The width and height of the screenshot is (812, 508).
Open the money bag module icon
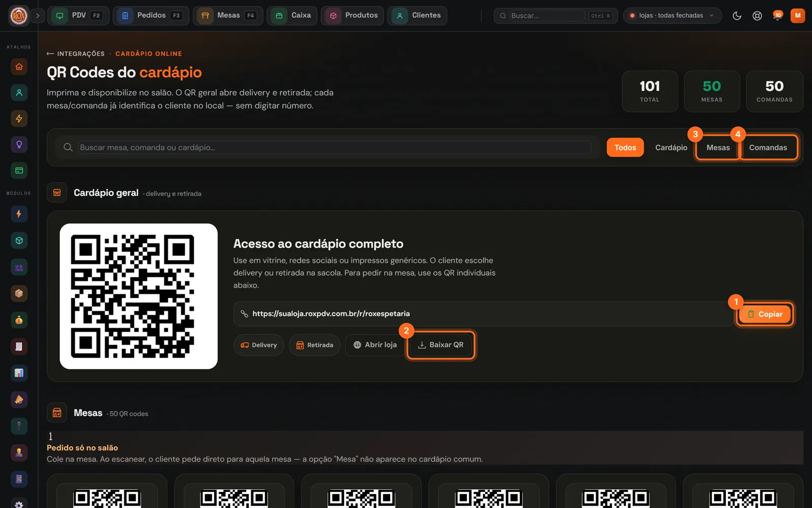click(19, 320)
